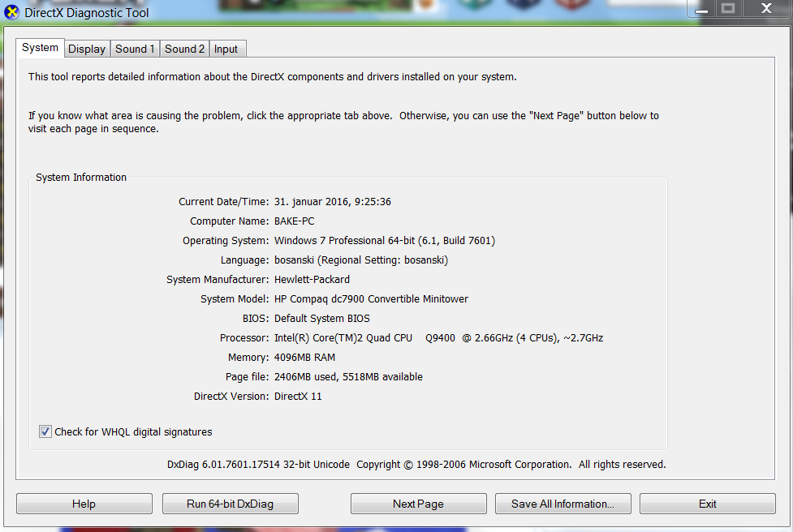Toggle Check for WHQL digital signatures checkbox
Image resolution: width=793 pixels, height=532 pixels.
(x=45, y=431)
